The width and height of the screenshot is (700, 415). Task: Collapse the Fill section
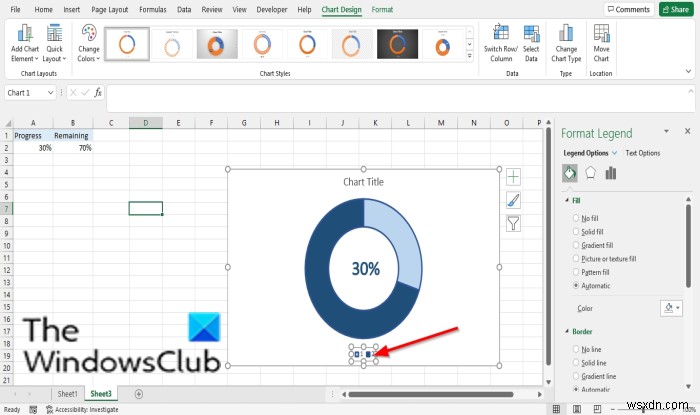click(x=567, y=200)
